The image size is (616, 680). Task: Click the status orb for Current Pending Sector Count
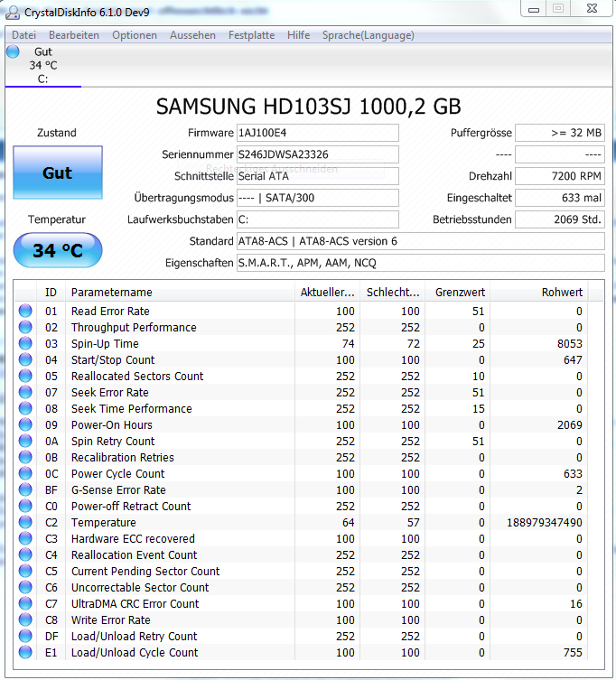tap(25, 571)
